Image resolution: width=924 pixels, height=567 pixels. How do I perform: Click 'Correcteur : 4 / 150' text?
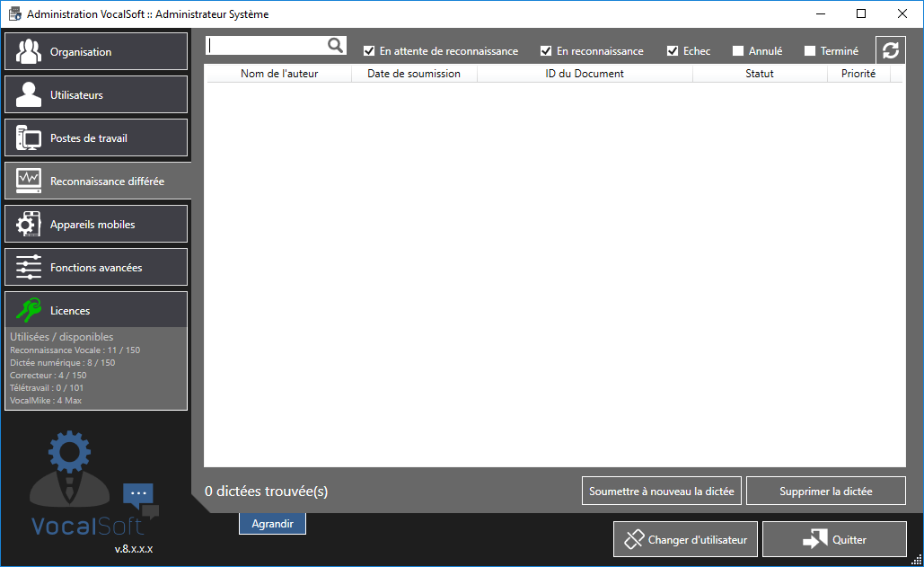[48, 375]
